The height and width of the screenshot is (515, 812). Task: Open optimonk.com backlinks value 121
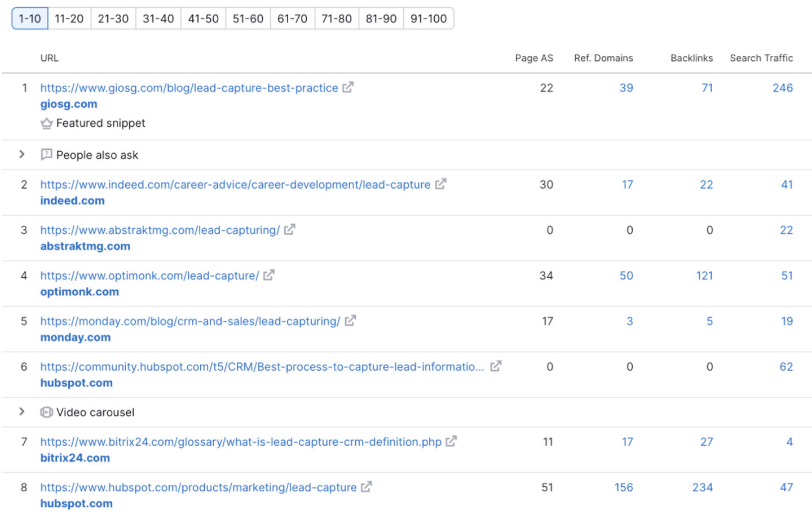point(704,276)
